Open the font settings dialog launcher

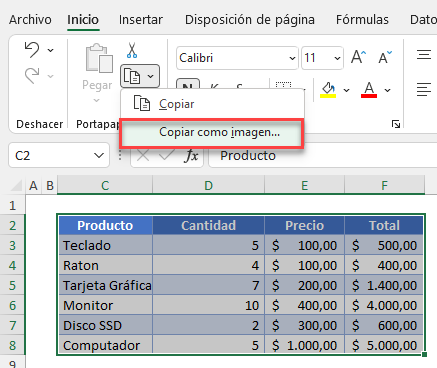pos(396,124)
